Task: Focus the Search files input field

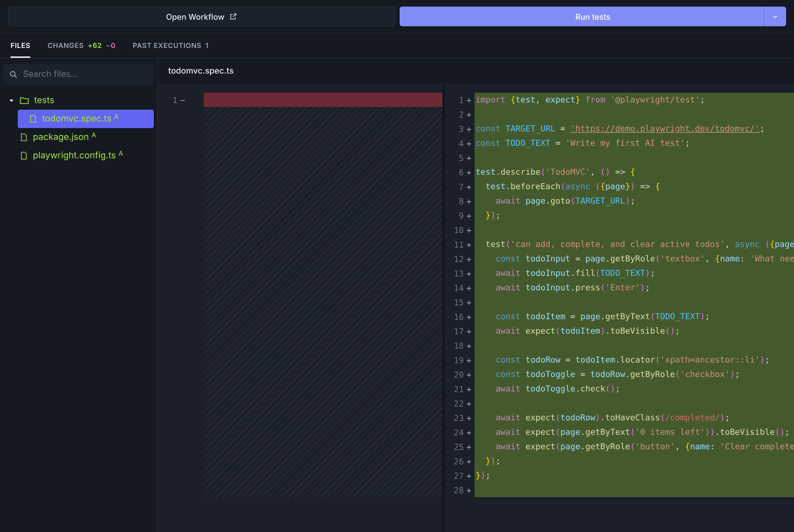Action: tap(79, 74)
